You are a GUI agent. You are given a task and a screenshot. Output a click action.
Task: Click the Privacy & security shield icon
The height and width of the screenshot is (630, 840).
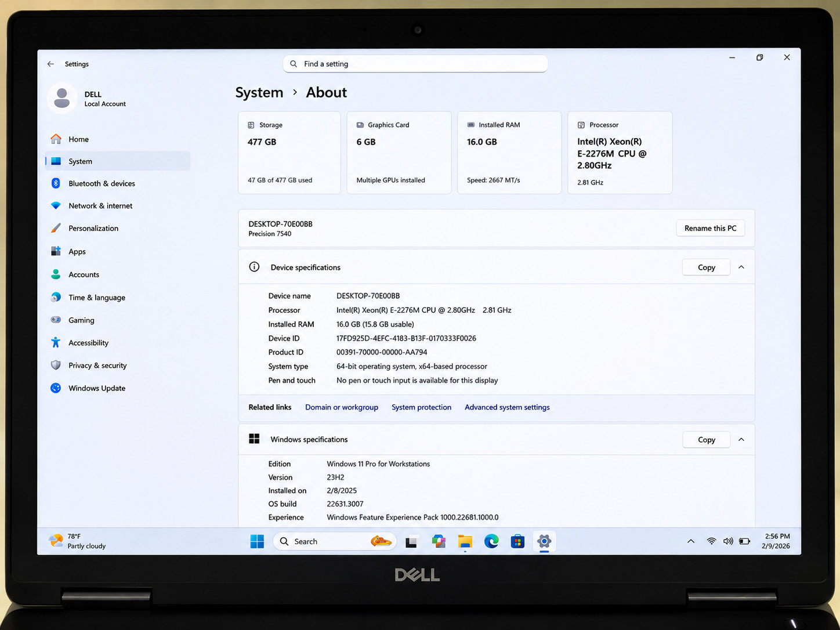[56, 365]
